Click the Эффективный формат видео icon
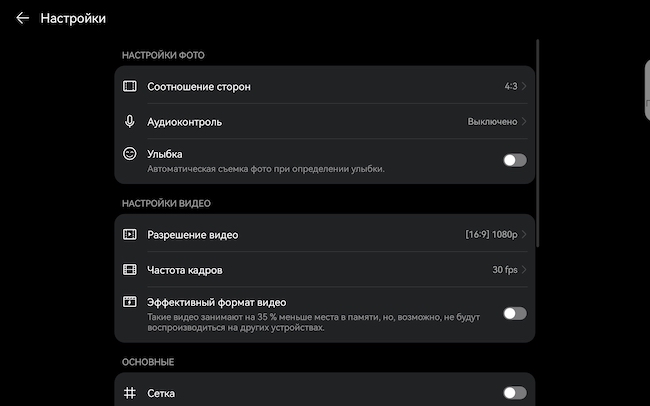 [130, 301]
